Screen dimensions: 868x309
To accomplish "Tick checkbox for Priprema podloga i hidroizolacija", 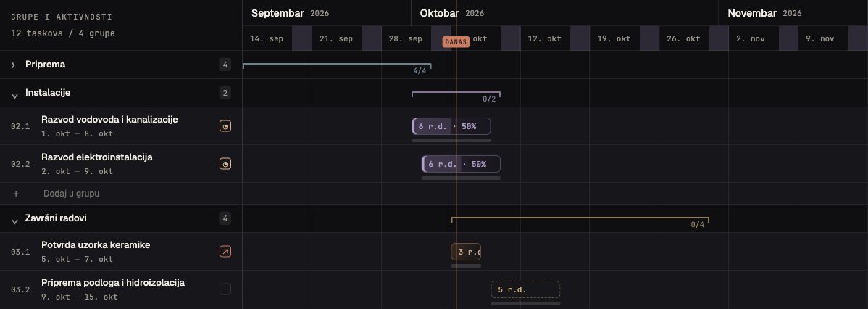I will [x=225, y=289].
